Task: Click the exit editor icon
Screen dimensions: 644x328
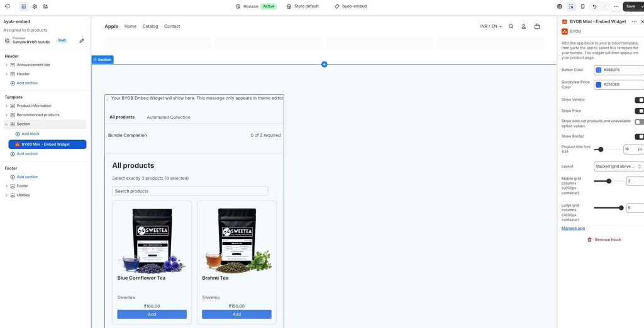Action: click(7, 6)
